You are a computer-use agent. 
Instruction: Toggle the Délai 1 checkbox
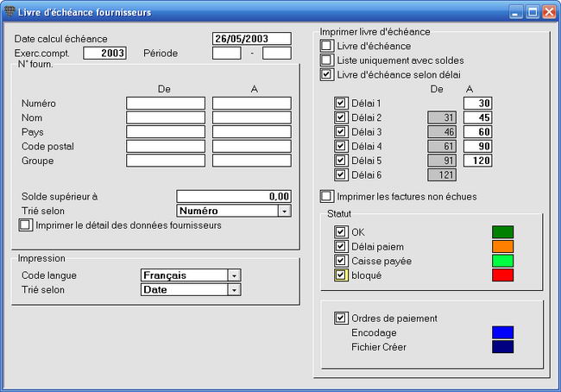[341, 103]
